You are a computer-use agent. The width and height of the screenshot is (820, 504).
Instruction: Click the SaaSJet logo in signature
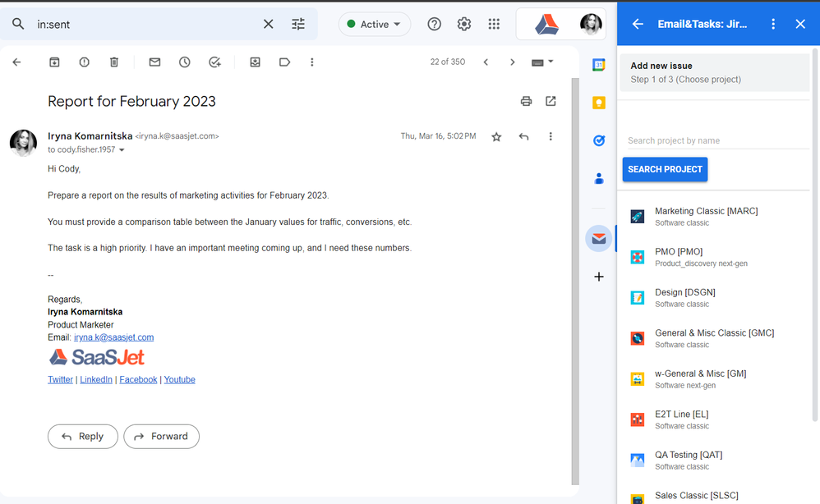click(x=97, y=358)
